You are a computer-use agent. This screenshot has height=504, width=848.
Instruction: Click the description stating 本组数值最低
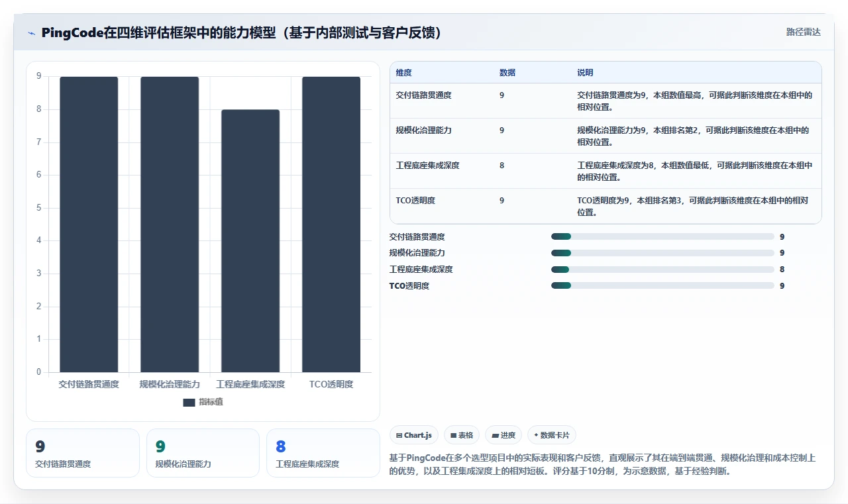pyautogui.click(x=695, y=171)
